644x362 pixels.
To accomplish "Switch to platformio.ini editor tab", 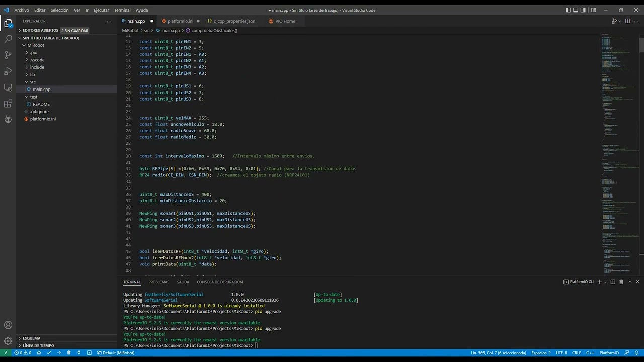I will [180, 21].
